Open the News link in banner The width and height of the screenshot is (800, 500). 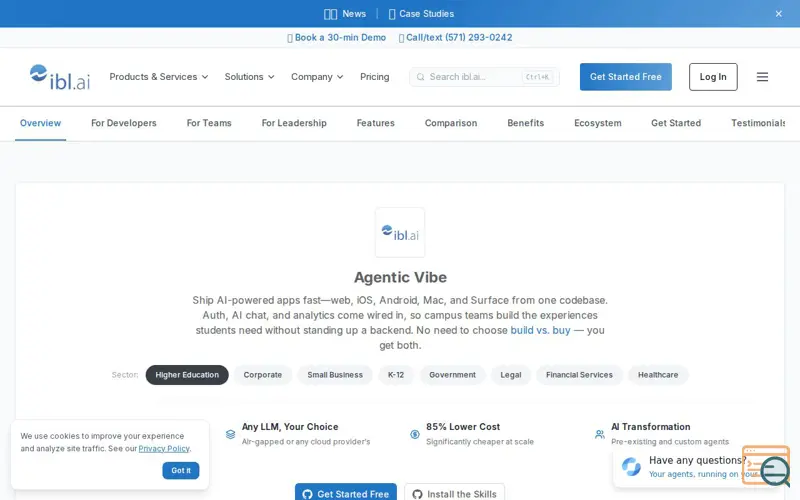click(x=354, y=14)
